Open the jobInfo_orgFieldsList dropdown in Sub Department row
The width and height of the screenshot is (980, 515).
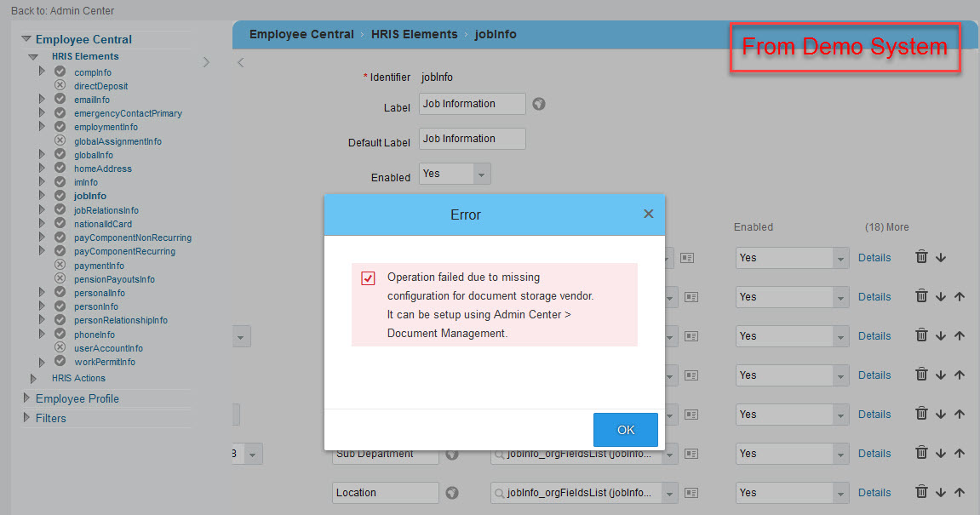[669, 455]
